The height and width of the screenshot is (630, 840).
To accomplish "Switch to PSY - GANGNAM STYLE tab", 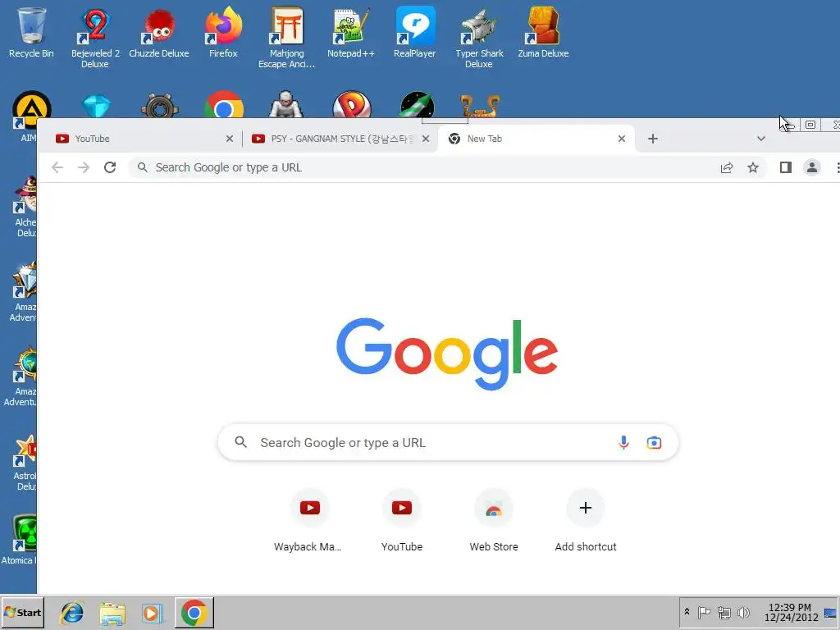I will (x=340, y=139).
